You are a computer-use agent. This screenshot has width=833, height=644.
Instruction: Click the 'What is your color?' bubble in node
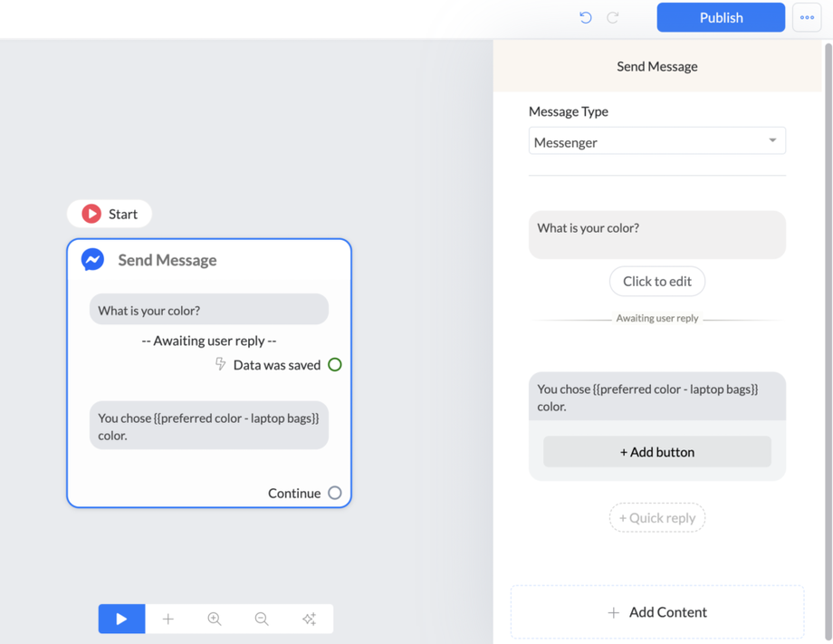point(209,309)
